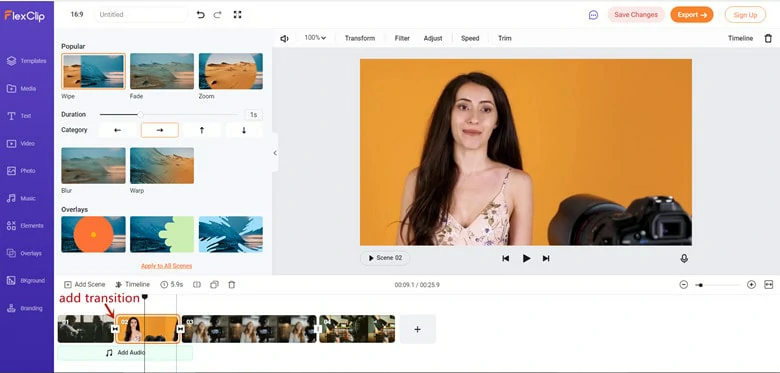Open the chat feedback icon
The height and width of the screenshot is (373, 780).
pyautogui.click(x=593, y=15)
